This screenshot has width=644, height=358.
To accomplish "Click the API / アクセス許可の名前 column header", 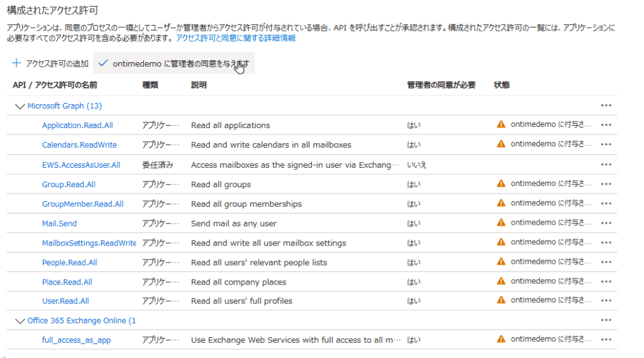I will [55, 85].
